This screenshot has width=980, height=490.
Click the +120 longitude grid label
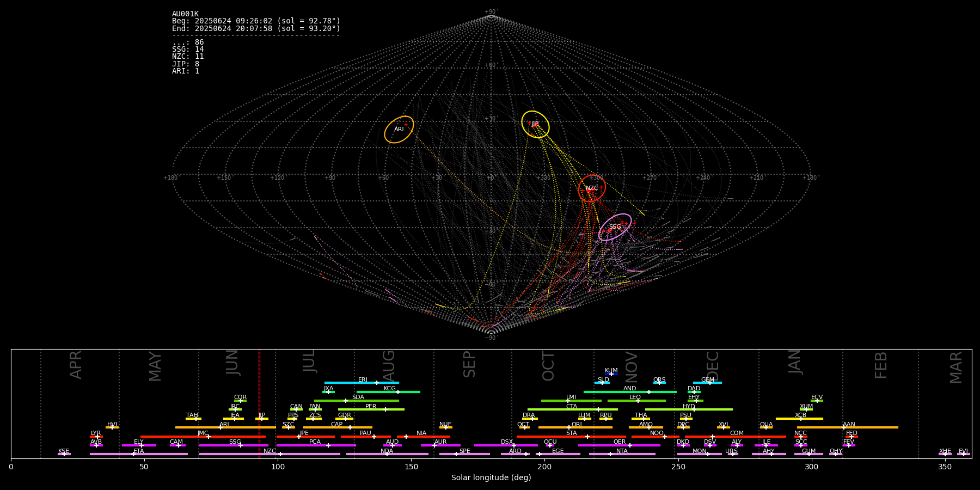277,178
